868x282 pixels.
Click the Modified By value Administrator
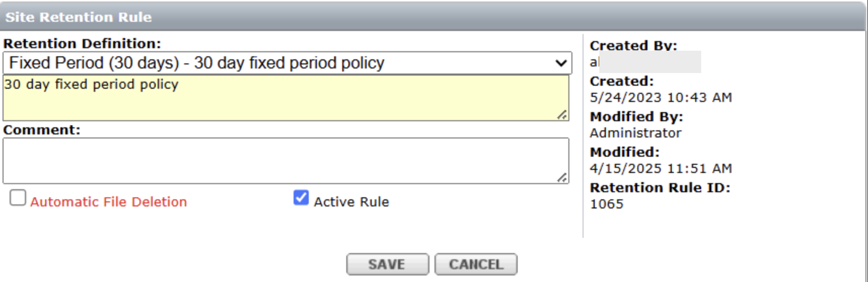click(635, 133)
